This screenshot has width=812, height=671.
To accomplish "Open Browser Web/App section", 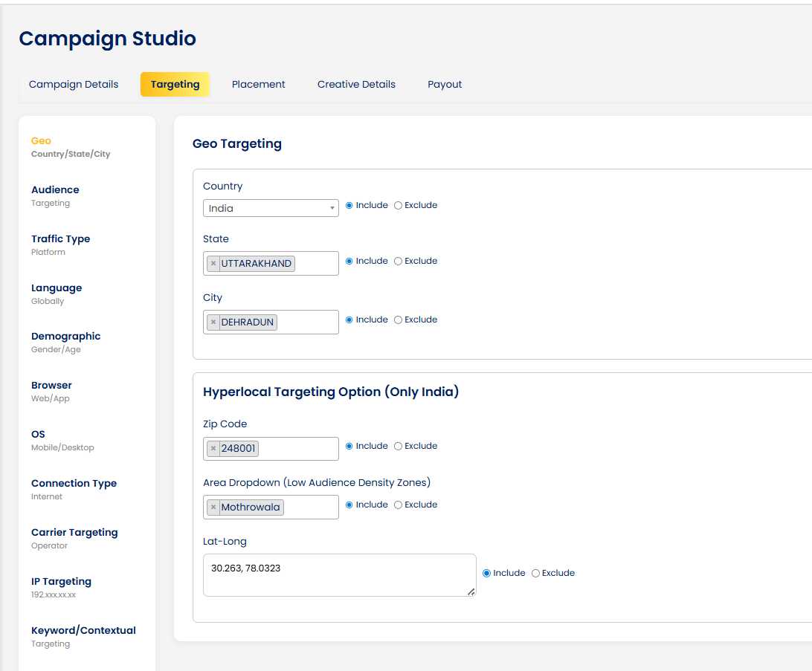I will (51, 392).
